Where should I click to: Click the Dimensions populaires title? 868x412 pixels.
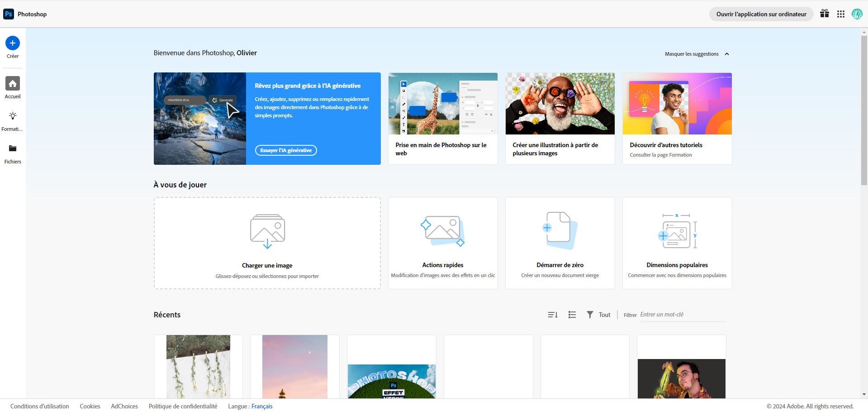(x=677, y=265)
